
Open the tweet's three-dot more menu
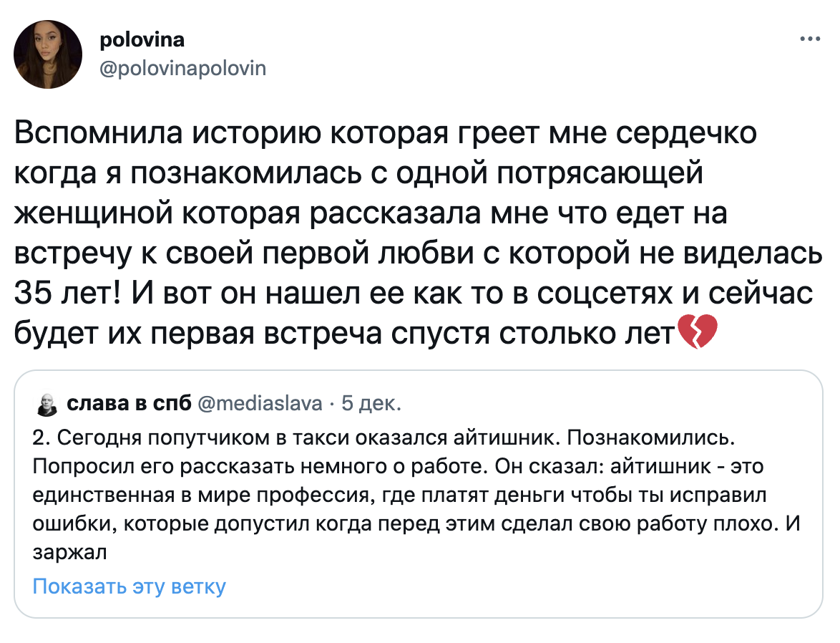tap(809, 39)
